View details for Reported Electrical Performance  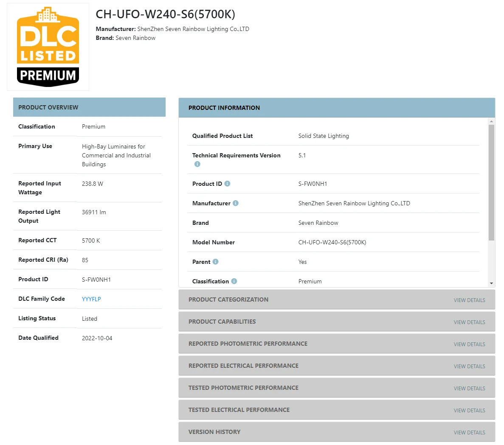click(x=469, y=367)
